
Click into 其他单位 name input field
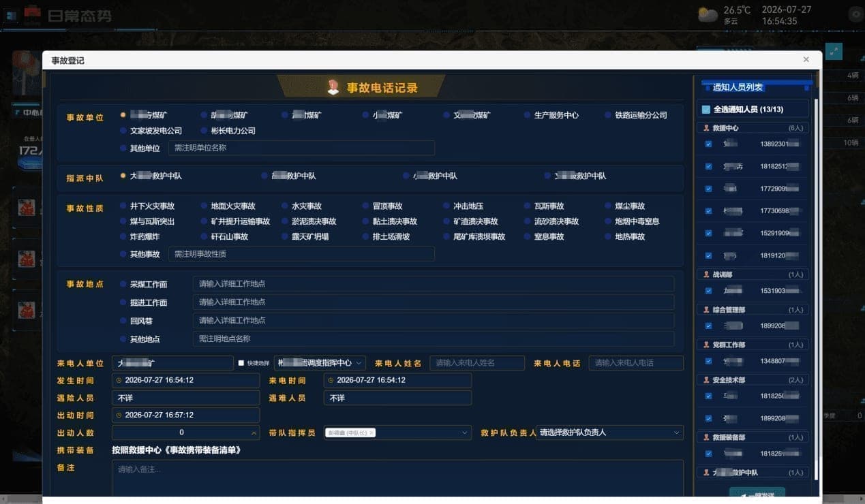(x=301, y=148)
